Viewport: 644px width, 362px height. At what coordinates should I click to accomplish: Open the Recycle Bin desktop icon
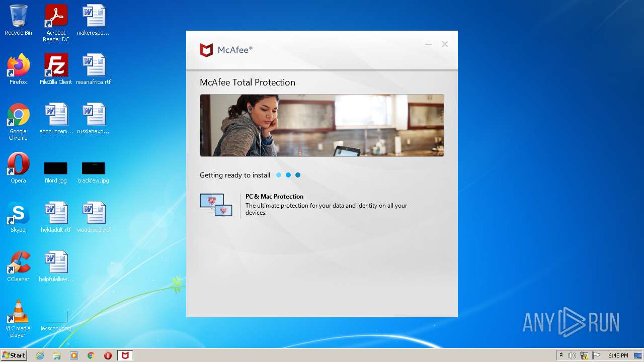click(18, 20)
